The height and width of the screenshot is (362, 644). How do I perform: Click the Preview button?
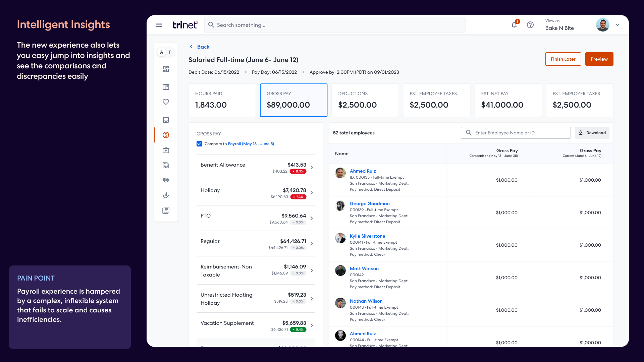tap(599, 59)
